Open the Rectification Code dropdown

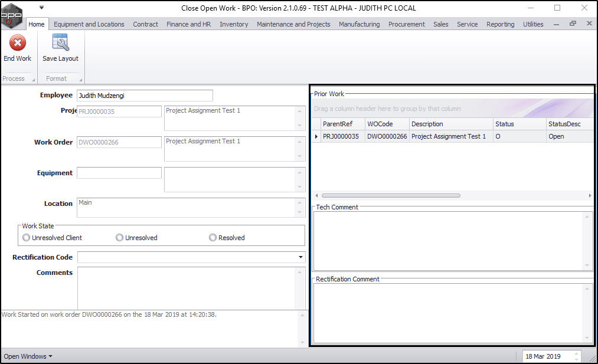coord(300,257)
